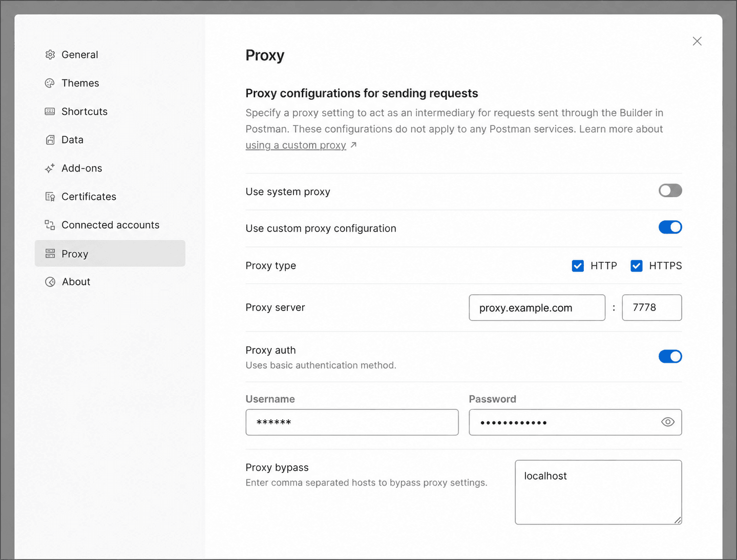Screen dimensions: 737x560
Task: Open the About section label
Action: pos(76,282)
